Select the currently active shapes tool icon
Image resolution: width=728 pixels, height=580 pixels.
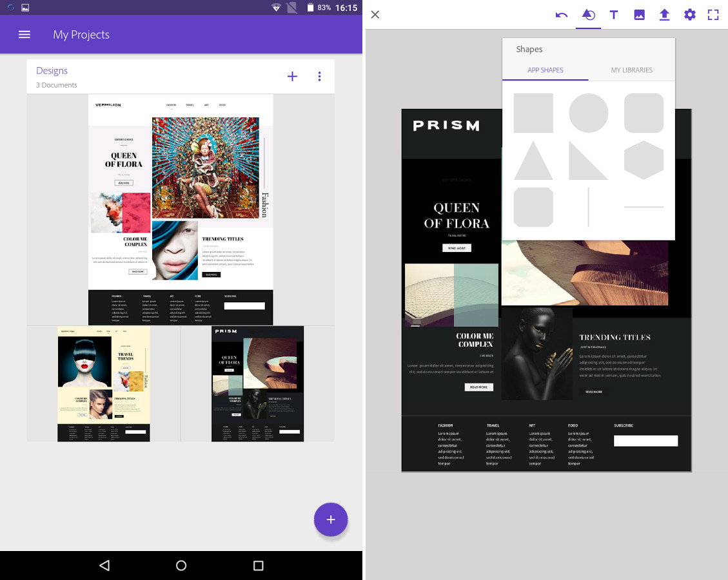pos(588,14)
